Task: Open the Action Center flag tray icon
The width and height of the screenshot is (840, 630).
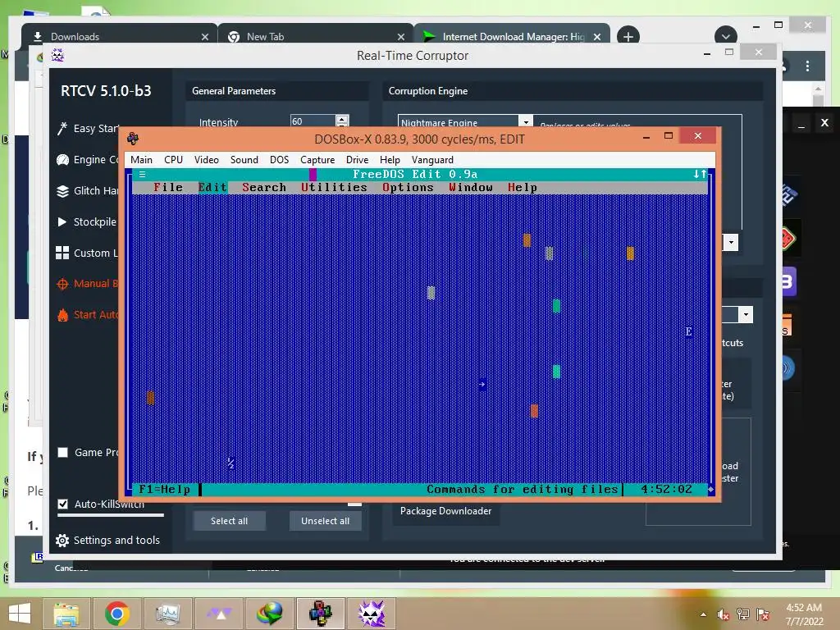Action: [x=763, y=614]
